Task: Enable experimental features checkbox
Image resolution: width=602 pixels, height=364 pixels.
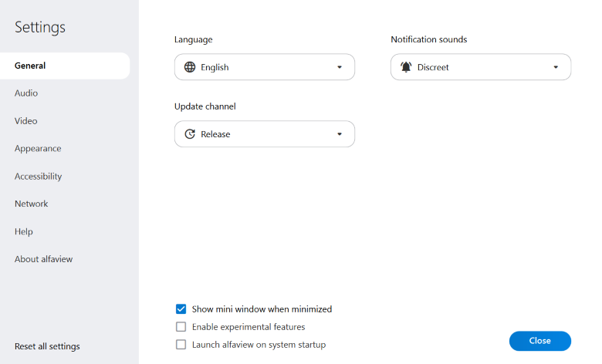Action: click(181, 327)
